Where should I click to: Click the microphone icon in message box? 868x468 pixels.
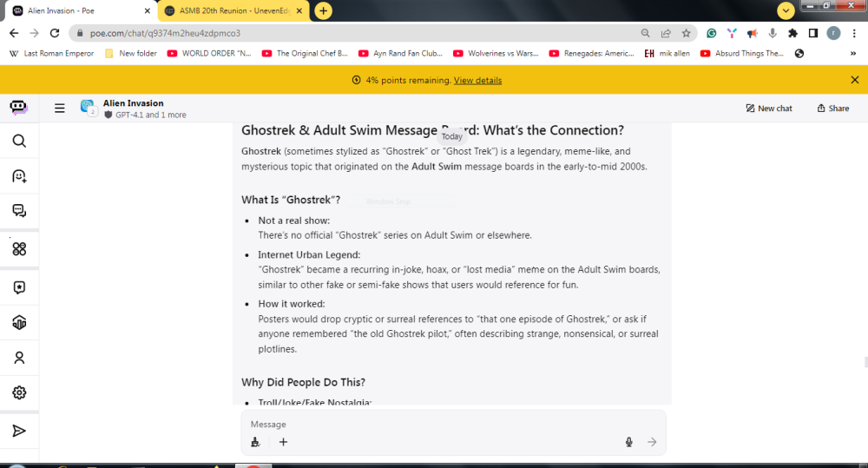pos(628,442)
